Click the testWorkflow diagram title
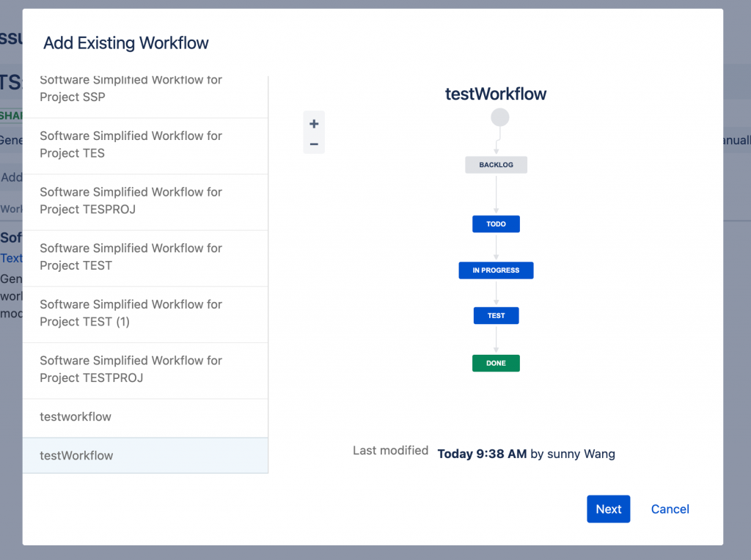The height and width of the screenshot is (560, 751). coord(496,94)
